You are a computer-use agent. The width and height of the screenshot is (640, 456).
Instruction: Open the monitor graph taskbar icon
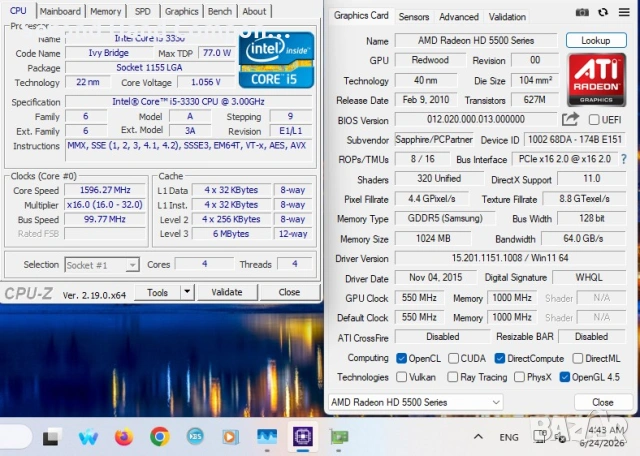click(267, 436)
